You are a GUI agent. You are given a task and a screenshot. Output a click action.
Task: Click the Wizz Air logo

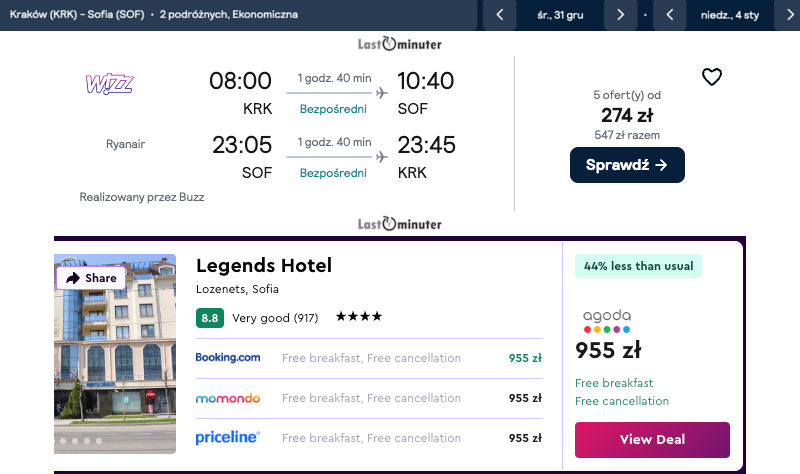[109, 83]
